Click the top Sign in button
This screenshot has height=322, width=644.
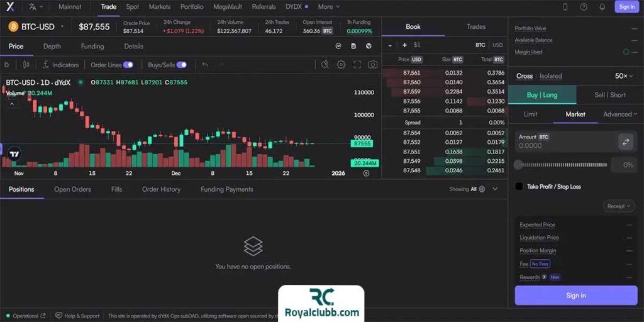coord(627,6)
